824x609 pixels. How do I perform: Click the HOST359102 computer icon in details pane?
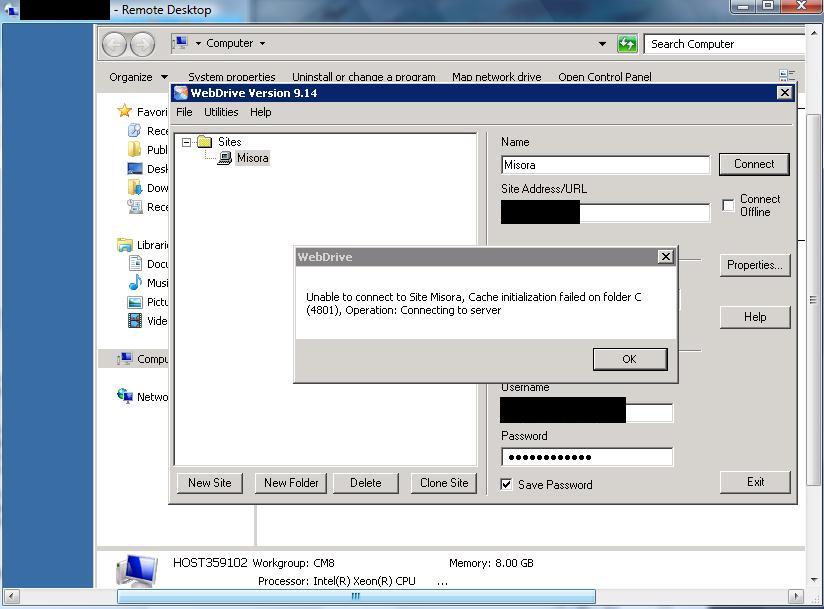137,571
